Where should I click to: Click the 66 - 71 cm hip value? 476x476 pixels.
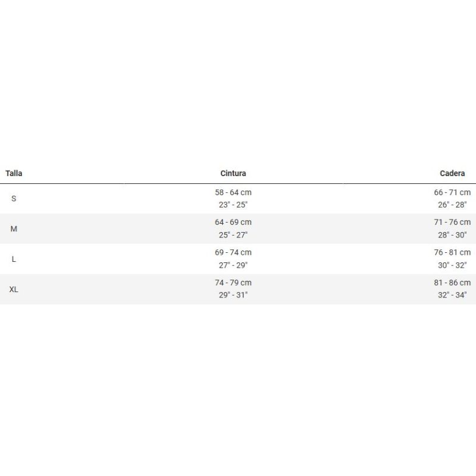(x=452, y=192)
